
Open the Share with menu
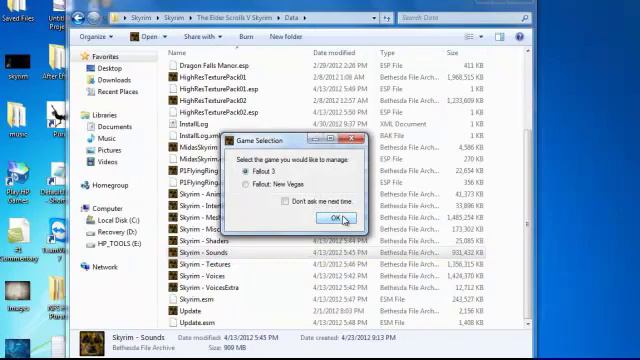coord(203,37)
